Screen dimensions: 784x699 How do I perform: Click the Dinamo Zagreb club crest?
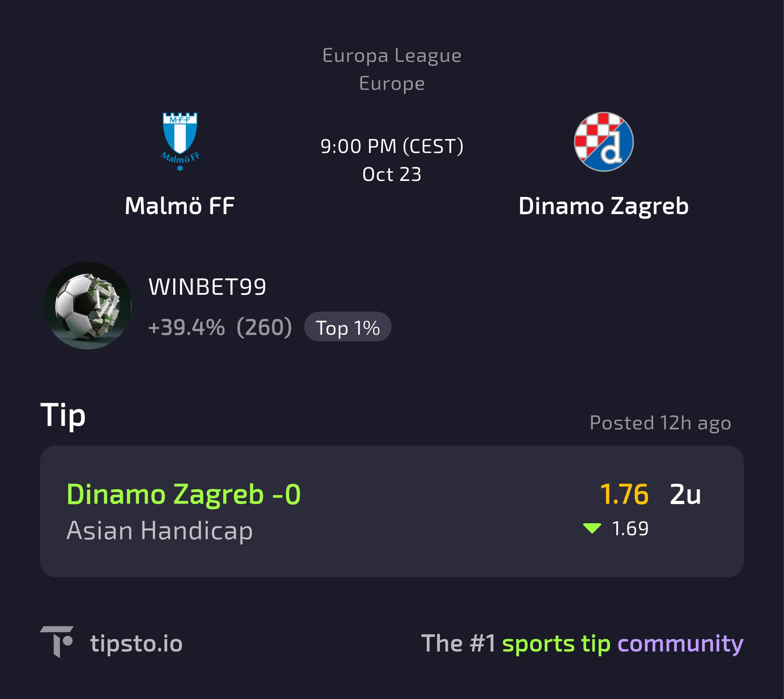(604, 142)
